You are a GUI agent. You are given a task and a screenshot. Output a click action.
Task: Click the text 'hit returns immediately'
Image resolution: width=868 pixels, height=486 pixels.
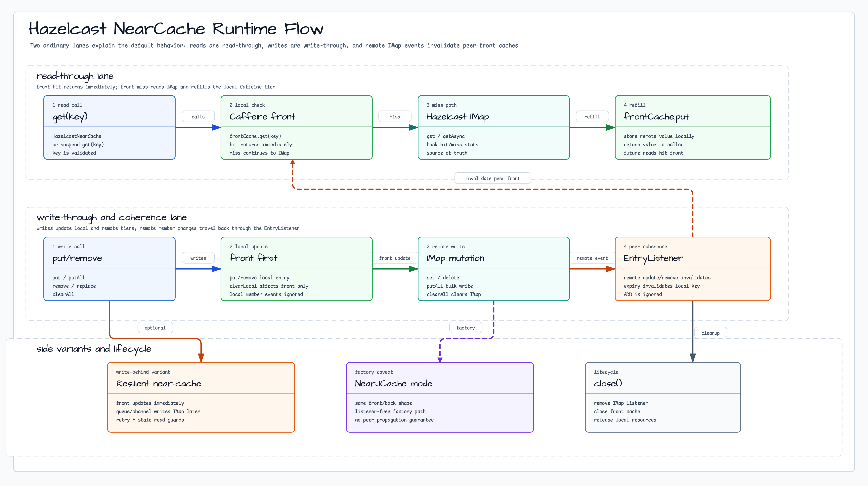(261, 145)
